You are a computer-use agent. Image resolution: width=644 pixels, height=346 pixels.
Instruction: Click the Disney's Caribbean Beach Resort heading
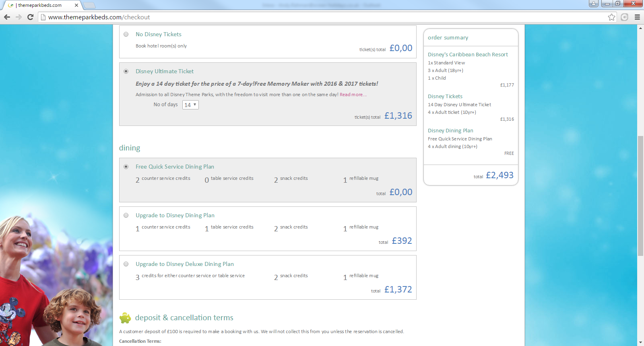pos(468,54)
